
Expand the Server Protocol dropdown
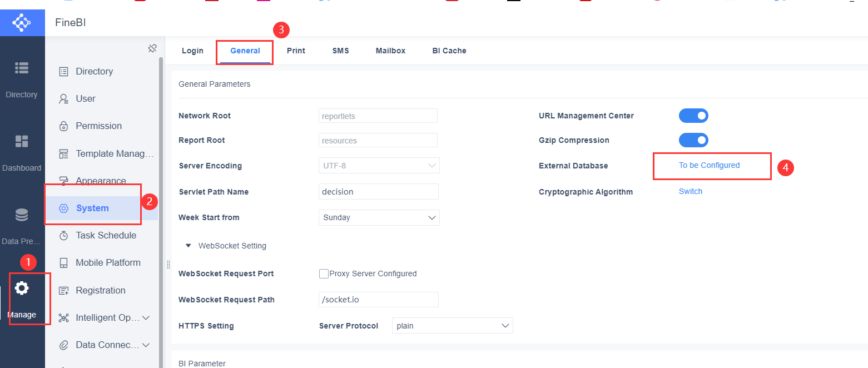coord(452,325)
